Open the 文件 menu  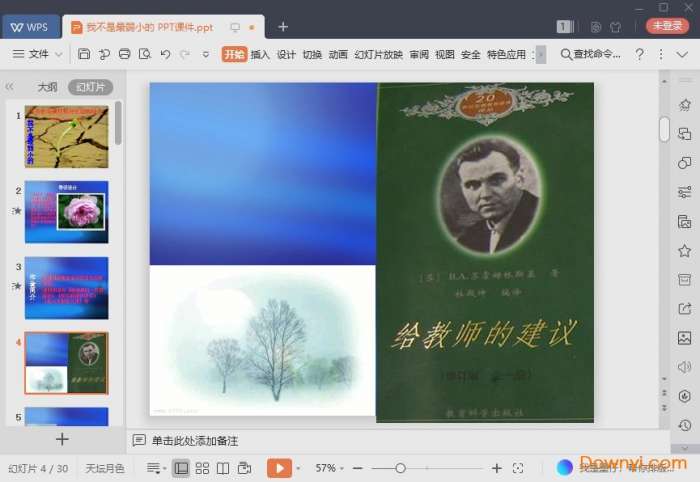pos(38,54)
